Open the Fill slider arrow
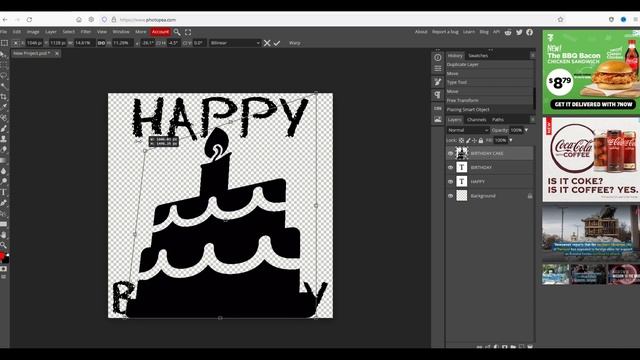The height and width of the screenshot is (360, 640). coord(511,140)
